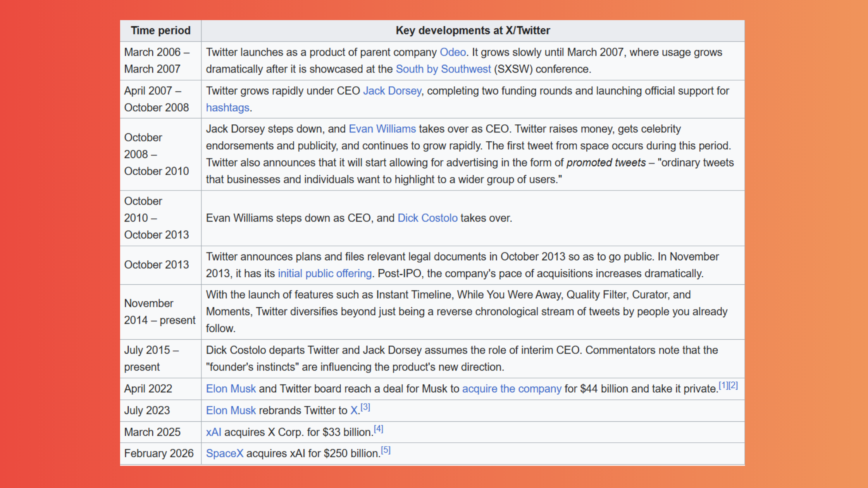Open the xAI link
The width and height of the screenshot is (868, 488).
coord(214,432)
